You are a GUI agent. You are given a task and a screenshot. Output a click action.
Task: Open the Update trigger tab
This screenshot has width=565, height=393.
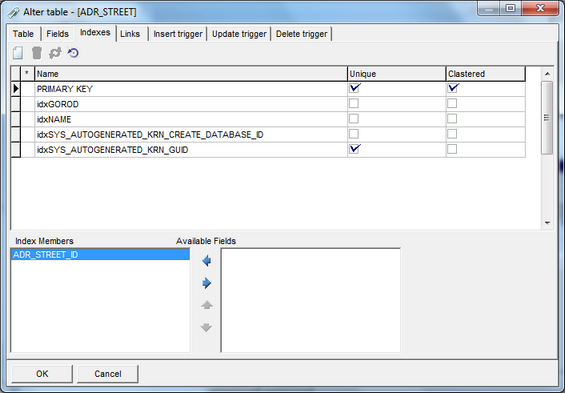239,34
